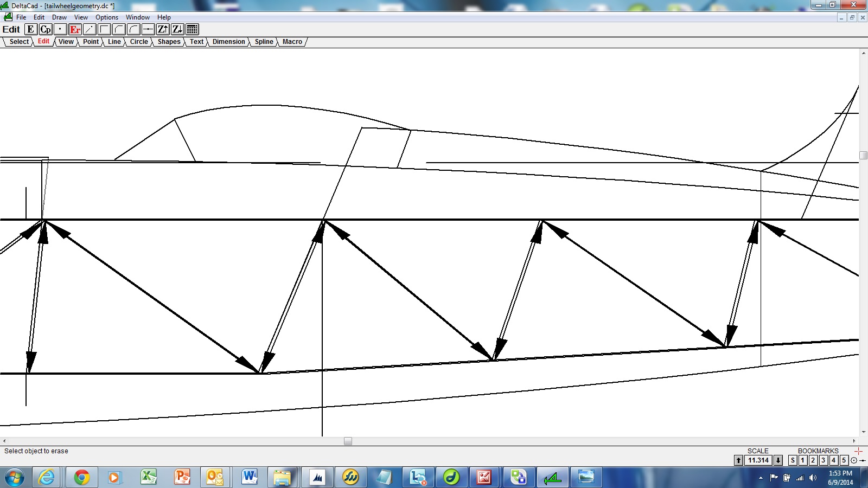Click the red Er erase tool icon
The height and width of the screenshot is (488, 868).
[x=75, y=29]
